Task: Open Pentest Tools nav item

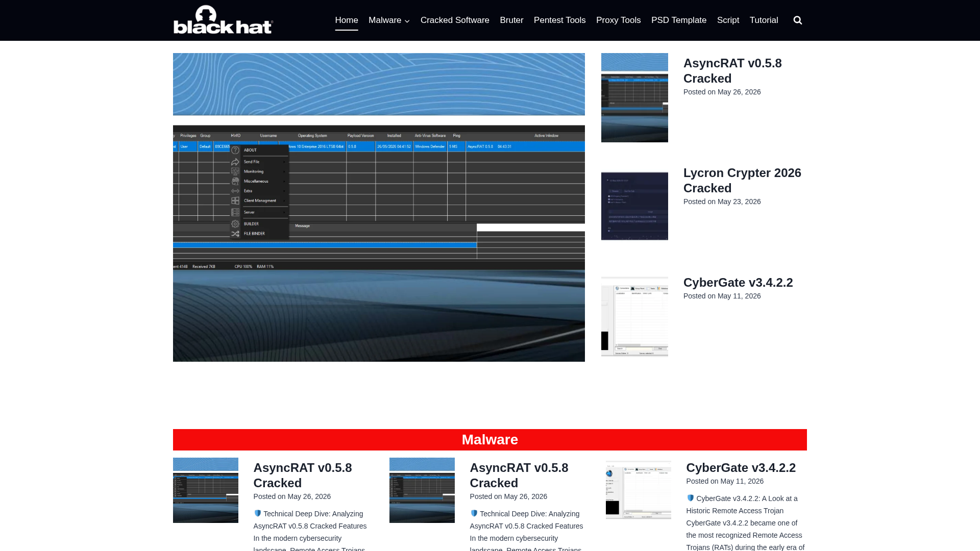Action: coord(559,20)
